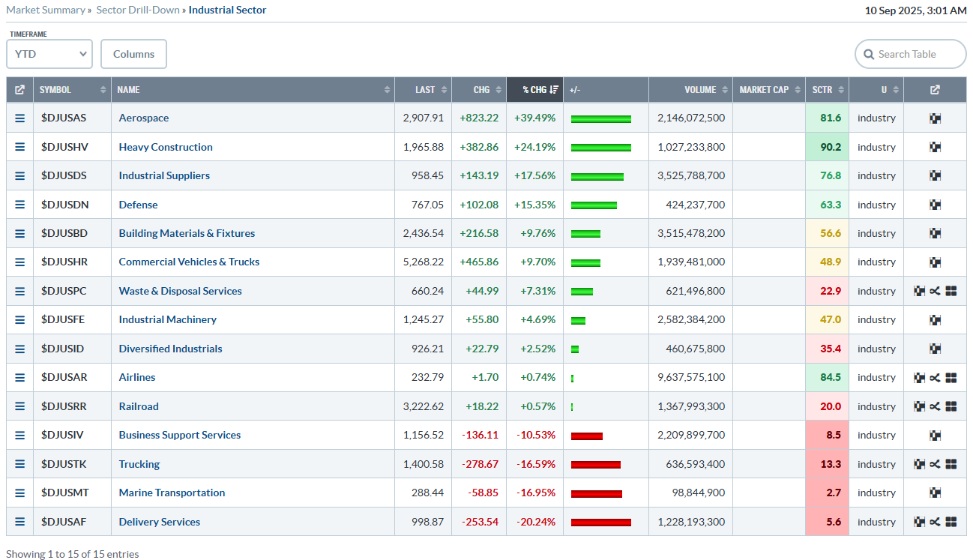973x560 pixels.
Task: Navigate to Sector Drill-Down in the breadcrumb
Action: (x=138, y=10)
